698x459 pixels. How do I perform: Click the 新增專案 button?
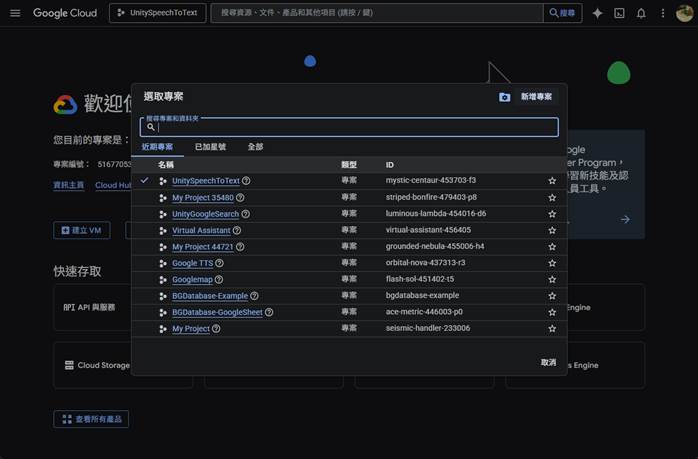[526, 97]
